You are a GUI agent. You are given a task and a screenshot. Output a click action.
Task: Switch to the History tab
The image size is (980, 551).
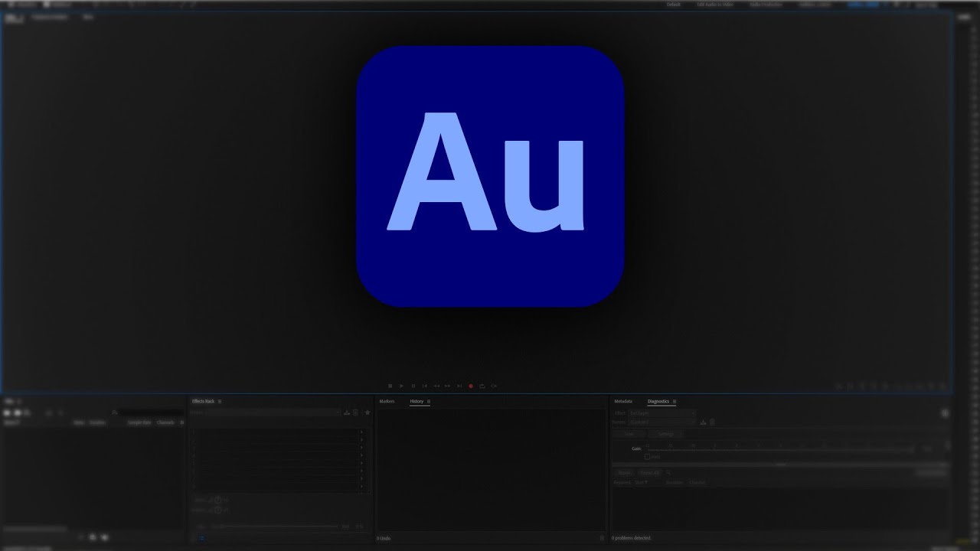pyautogui.click(x=416, y=401)
